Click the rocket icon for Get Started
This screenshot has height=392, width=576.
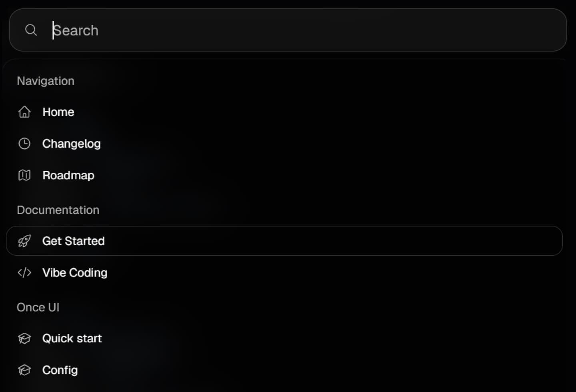(x=24, y=241)
